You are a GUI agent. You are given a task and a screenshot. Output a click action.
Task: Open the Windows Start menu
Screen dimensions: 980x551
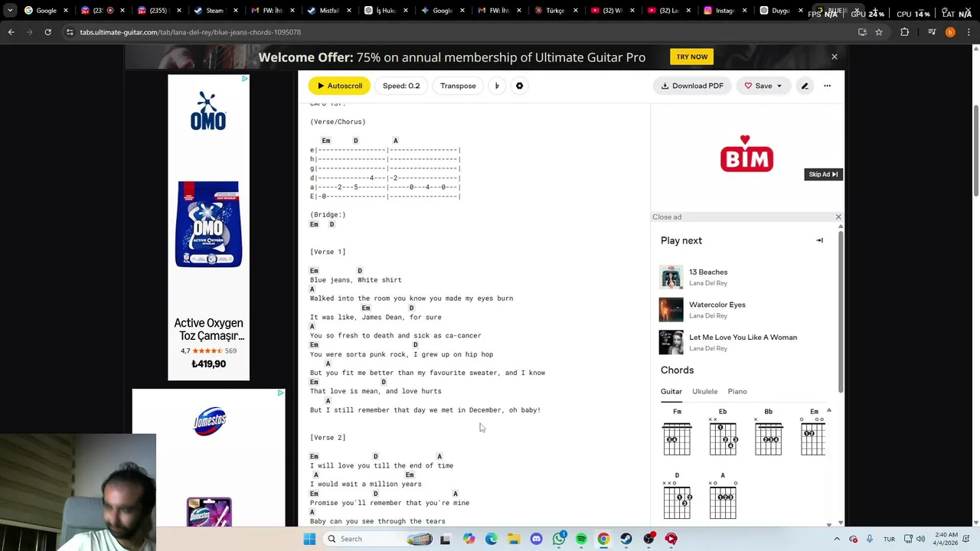(309, 539)
